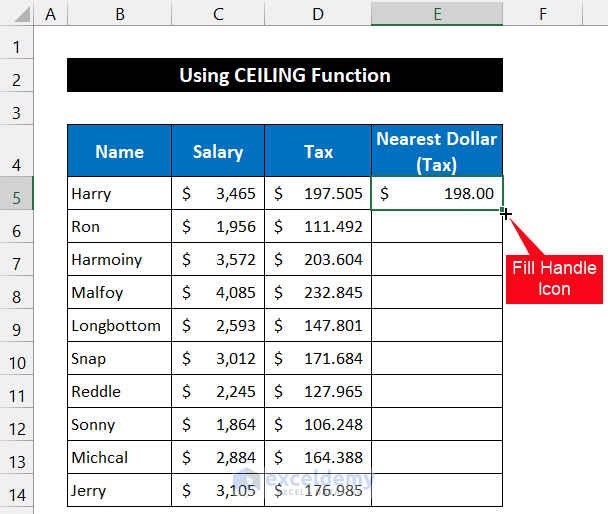Click the tax cell showing 111.492
Screen dimensions: 608x514
click(x=318, y=226)
